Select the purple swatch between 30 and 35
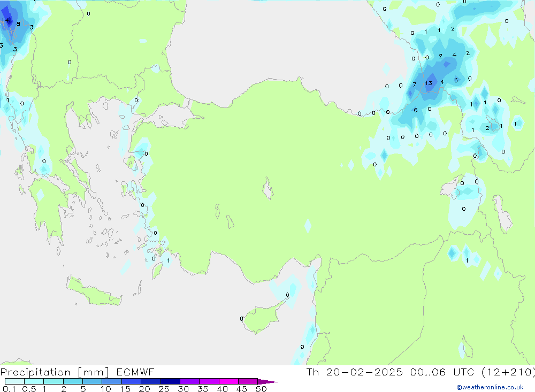 (189, 381)
